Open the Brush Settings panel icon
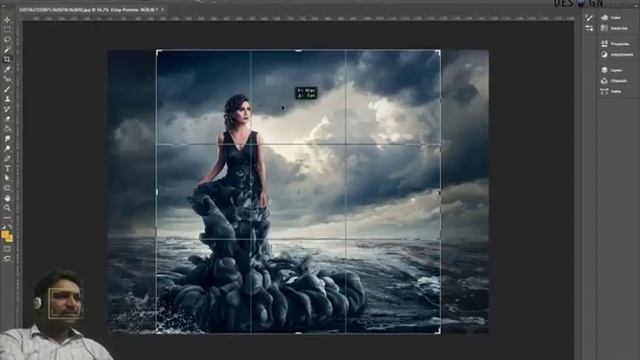Image resolution: width=640 pixels, height=360 pixels. tap(589, 28)
